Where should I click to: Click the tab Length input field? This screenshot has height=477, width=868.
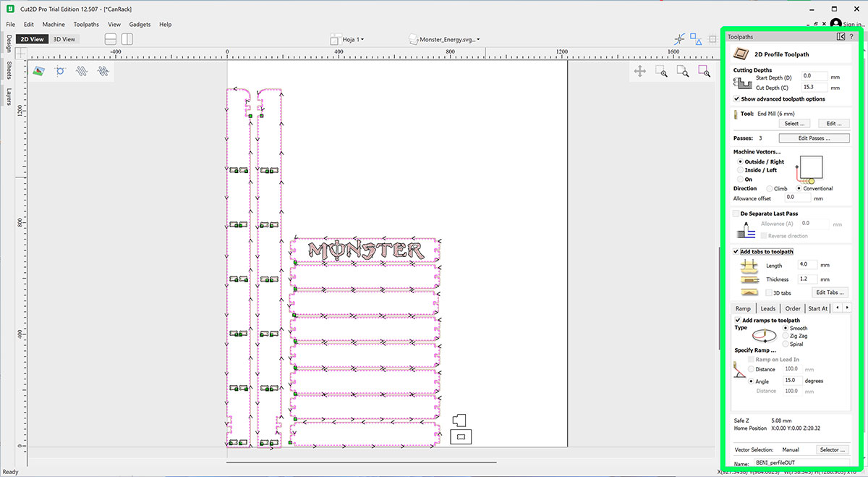click(x=807, y=265)
